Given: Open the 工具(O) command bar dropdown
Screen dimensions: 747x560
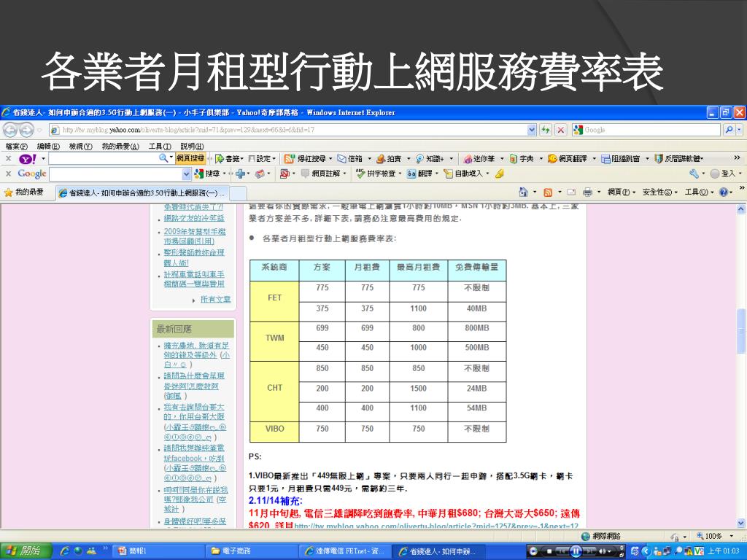Looking at the screenshot, I should 700,192.
